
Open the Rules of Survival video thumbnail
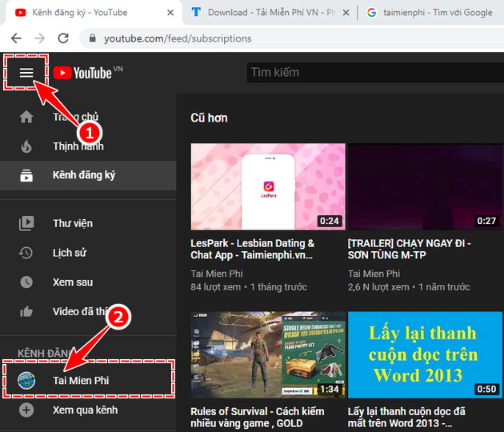(268, 355)
